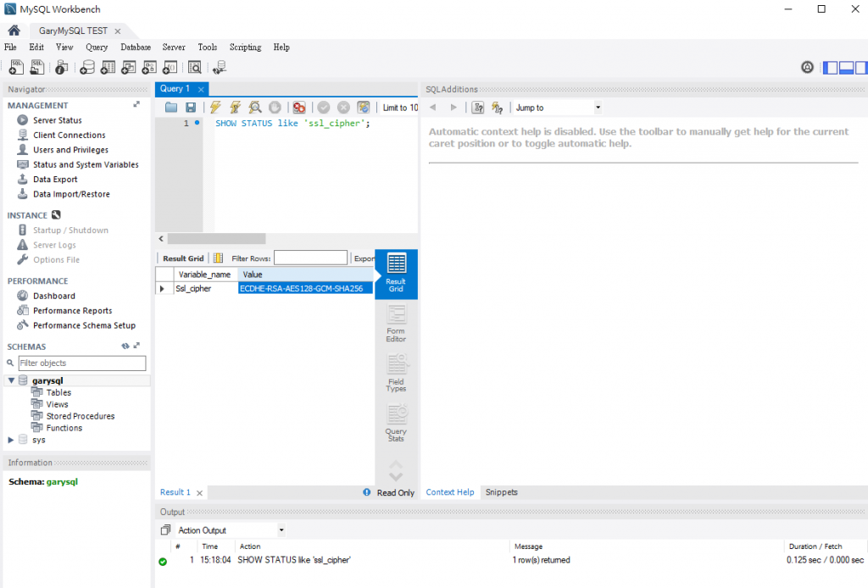868x588 pixels.
Task: Rollback the current transaction
Action: (343, 108)
